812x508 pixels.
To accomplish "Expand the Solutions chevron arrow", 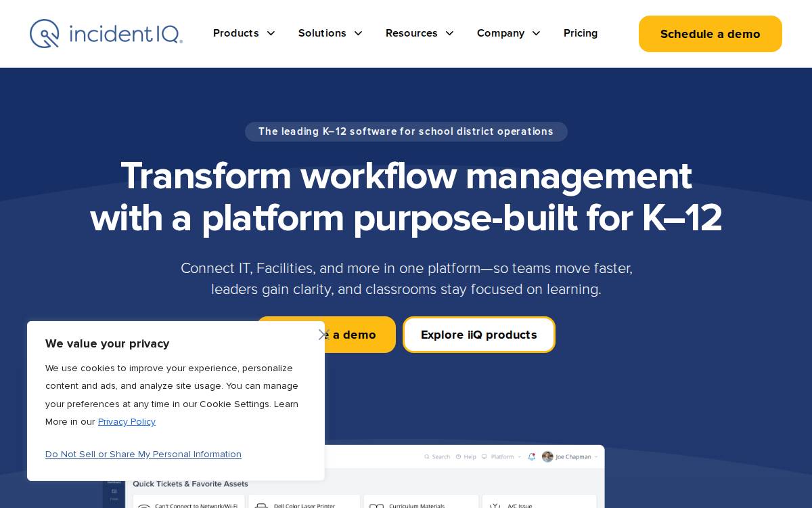I will [x=358, y=33].
